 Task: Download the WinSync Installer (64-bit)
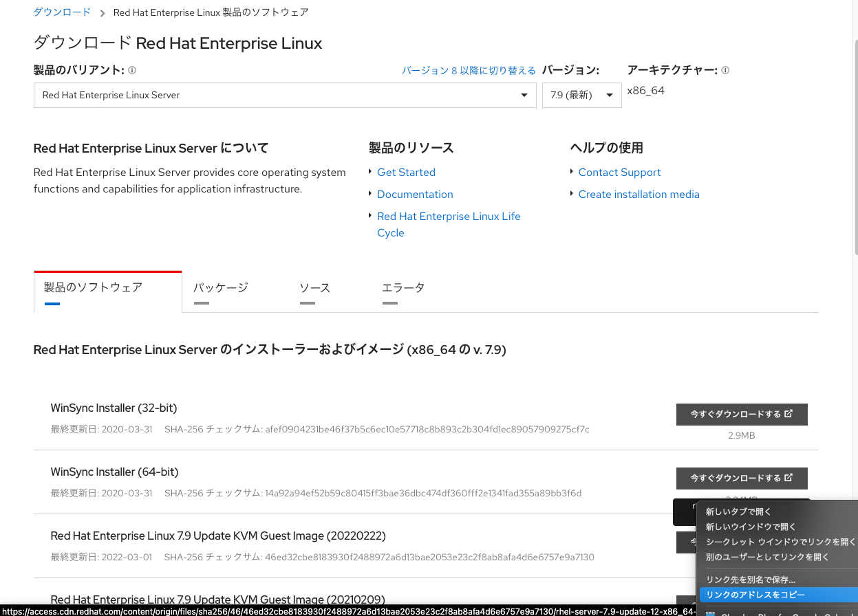pyautogui.click(x=742, y=478)
